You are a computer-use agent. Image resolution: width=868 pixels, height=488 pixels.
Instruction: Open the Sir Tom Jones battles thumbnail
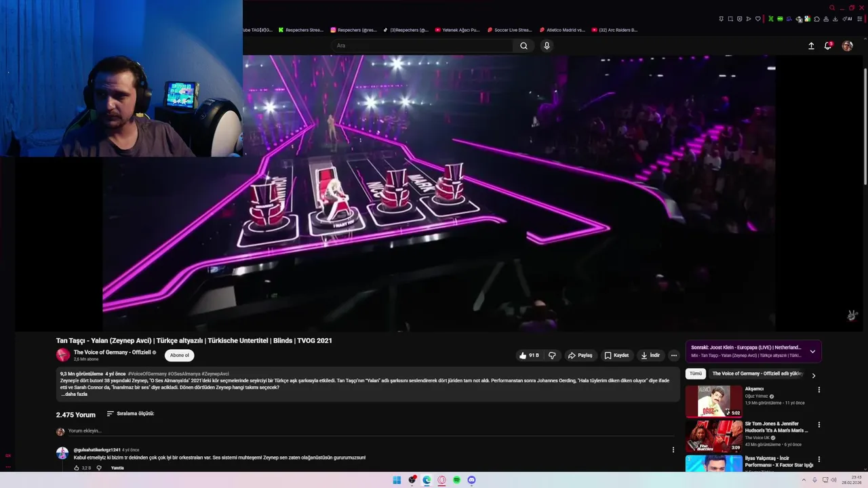tap(713, 436)
